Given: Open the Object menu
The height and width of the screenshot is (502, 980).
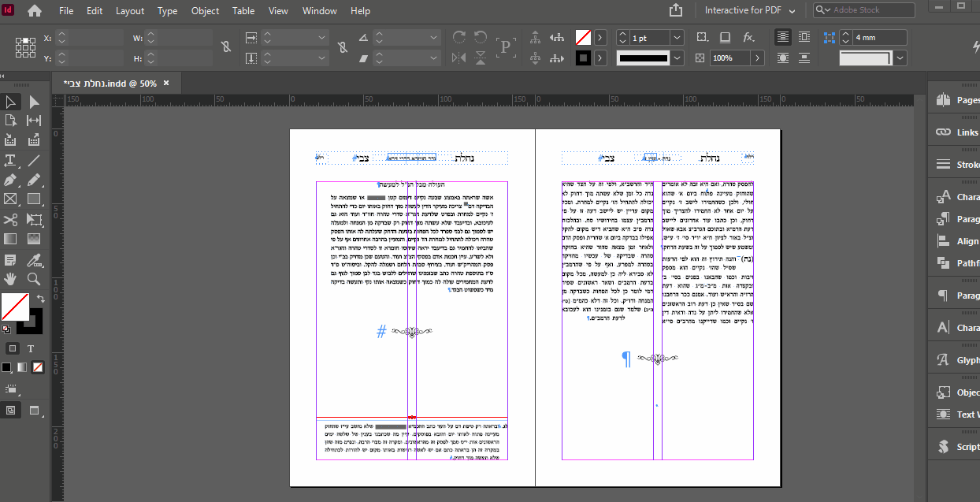Looking at the screenshot, I should click(205, 11).
